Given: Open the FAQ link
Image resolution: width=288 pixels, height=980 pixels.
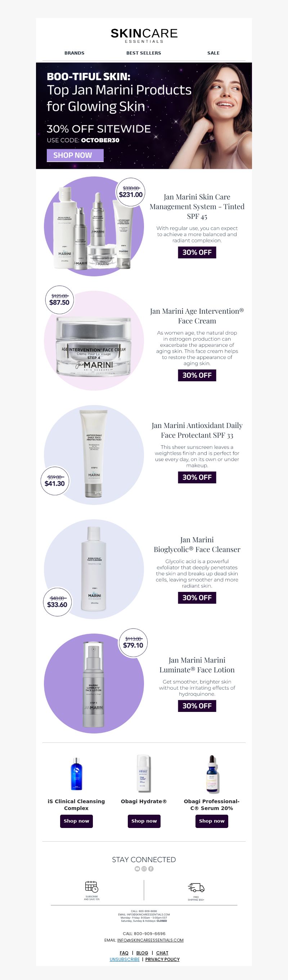Looking at the screenshot, I should pos(124,953).
